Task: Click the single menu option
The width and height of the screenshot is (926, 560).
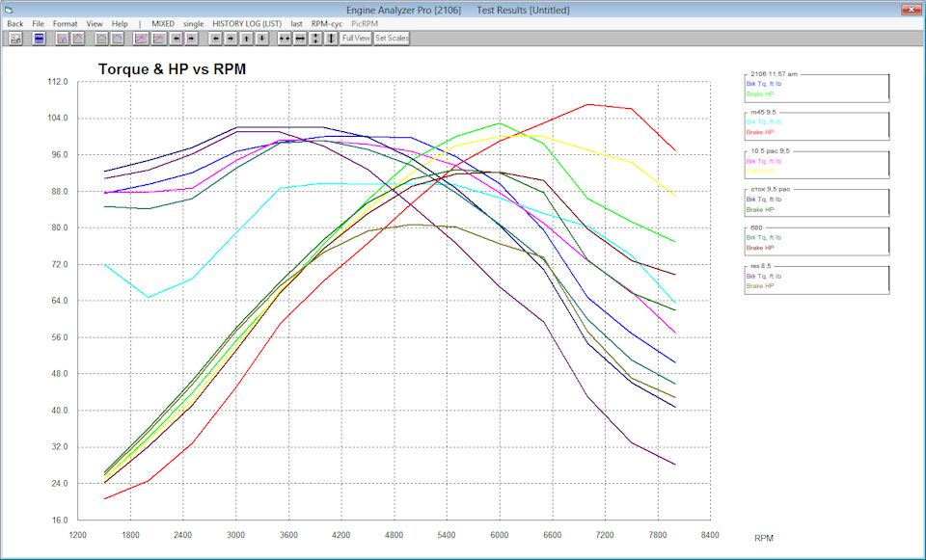Action: pos(193,23)
